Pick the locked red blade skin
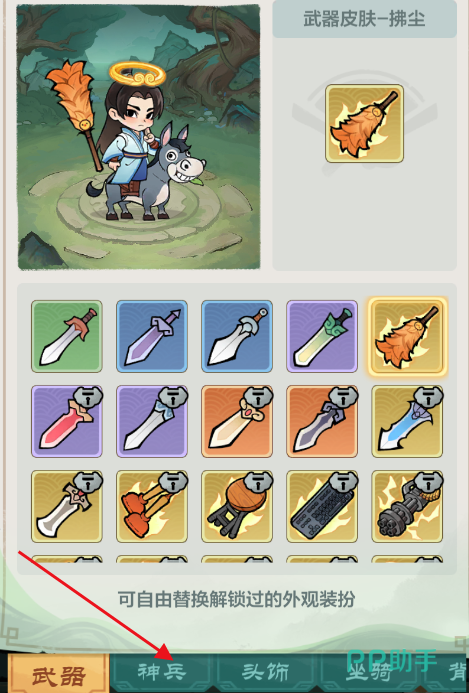Image resolution: width=469 pixels, height=693 pixels. [x=67, y=421]
